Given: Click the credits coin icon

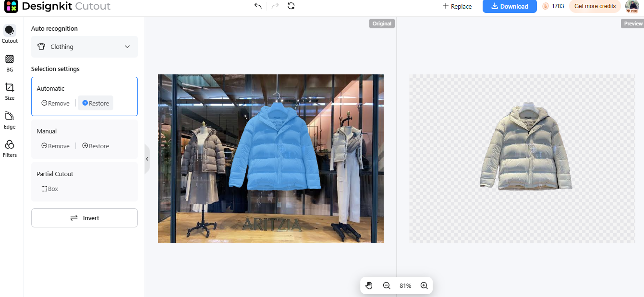Looking at the screenshot, I should point(546,6).
